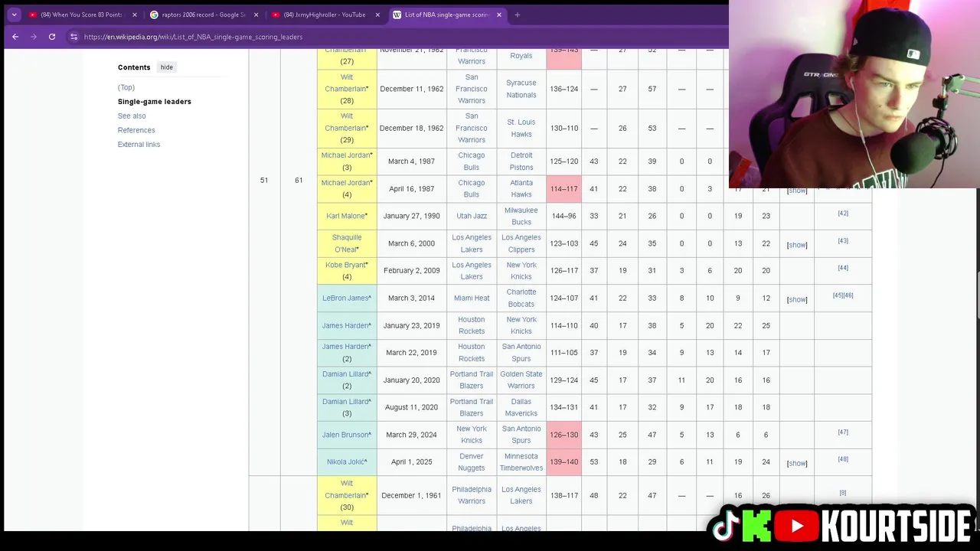Hide the Contents sidebar

click(166, 67)
